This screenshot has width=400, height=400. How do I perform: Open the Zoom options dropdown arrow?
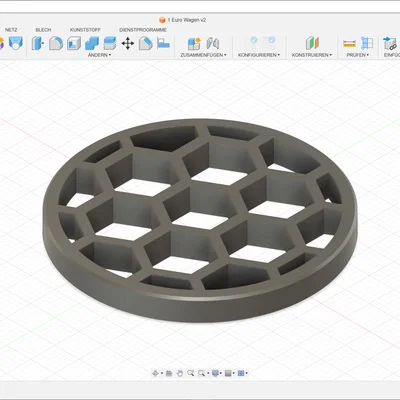208,373
